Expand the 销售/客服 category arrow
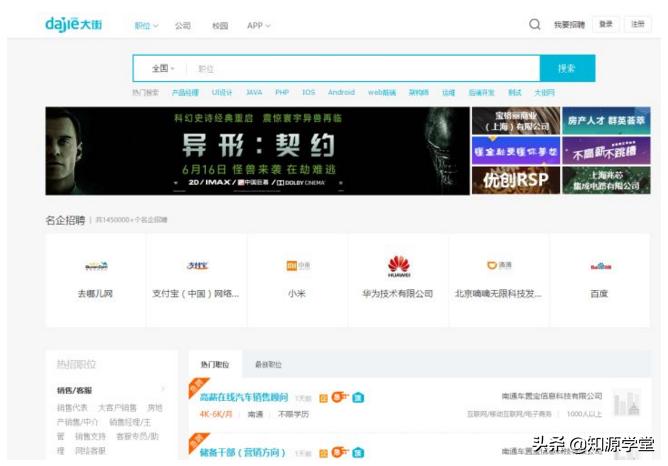Screen dimensions: 668x466 (x=163, y=389)
